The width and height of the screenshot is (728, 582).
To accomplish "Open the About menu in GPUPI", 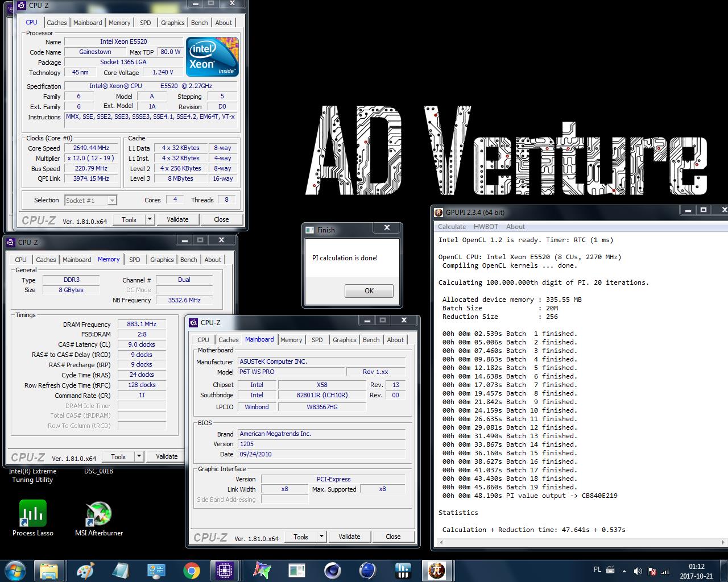I will click(x=515, y=226).
